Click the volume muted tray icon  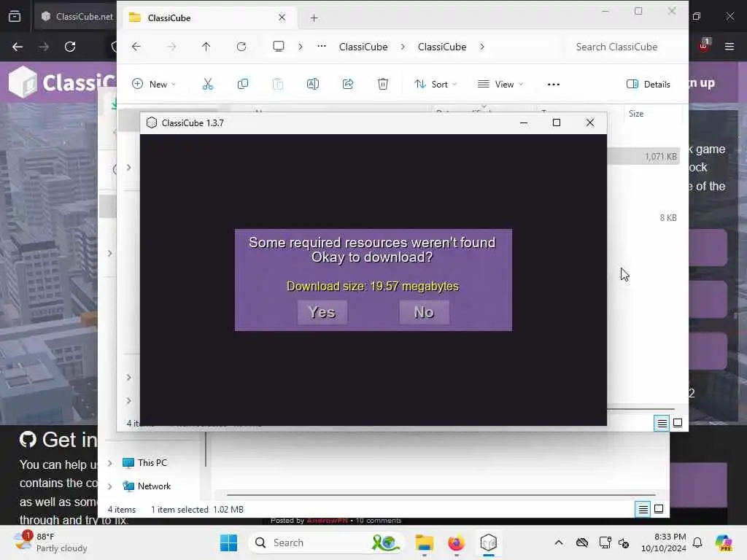pos(624,542)
